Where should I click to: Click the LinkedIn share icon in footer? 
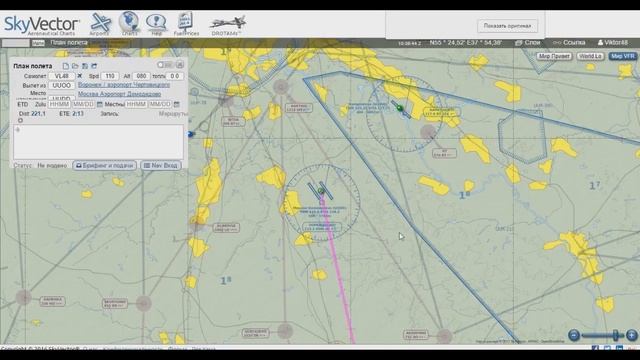pos(620,349)
